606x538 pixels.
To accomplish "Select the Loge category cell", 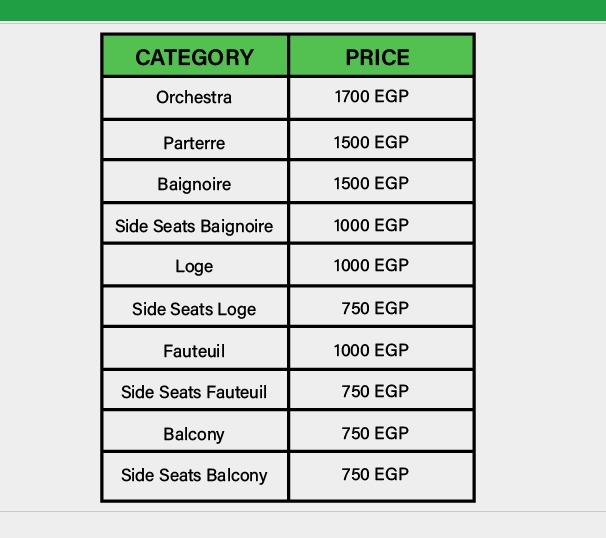I will pyautogui.click(x=194, y=267).
